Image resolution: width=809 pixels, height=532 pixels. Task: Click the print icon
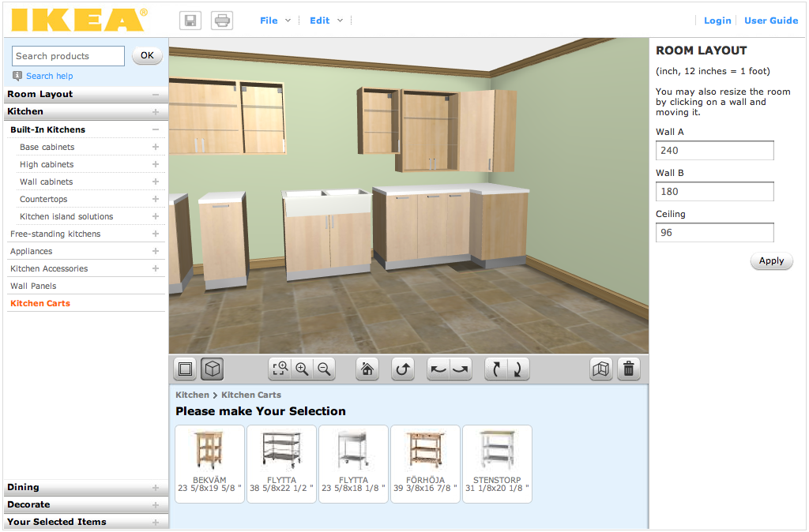click(222, 21)
